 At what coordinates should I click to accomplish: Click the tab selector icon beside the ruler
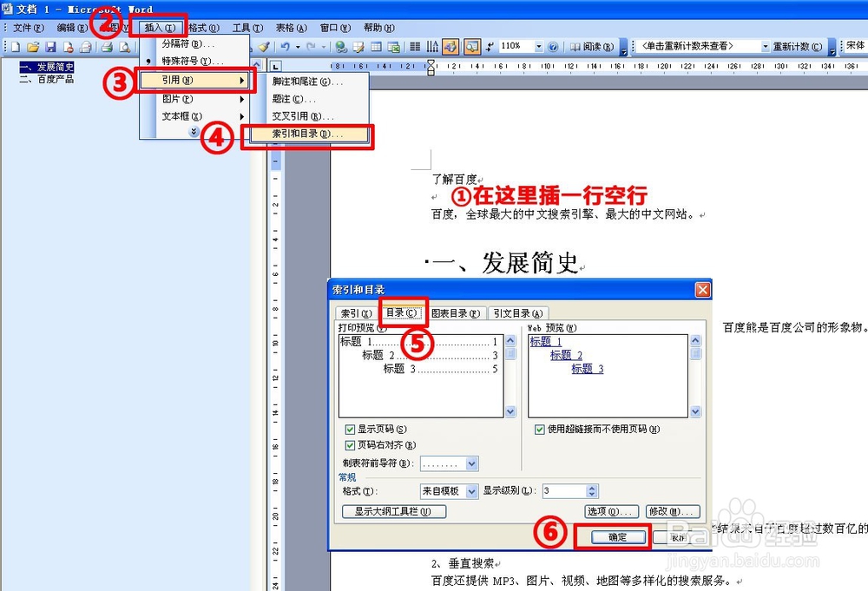(275, 66)
